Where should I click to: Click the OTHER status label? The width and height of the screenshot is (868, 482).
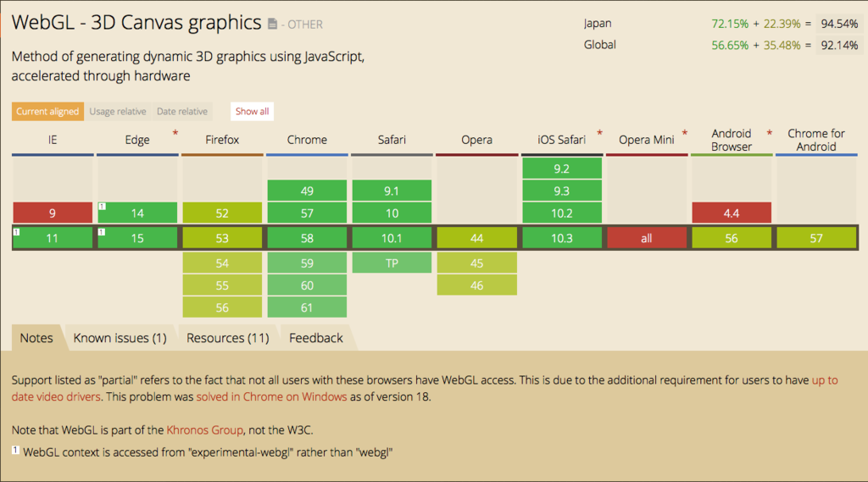coord(305,25)
